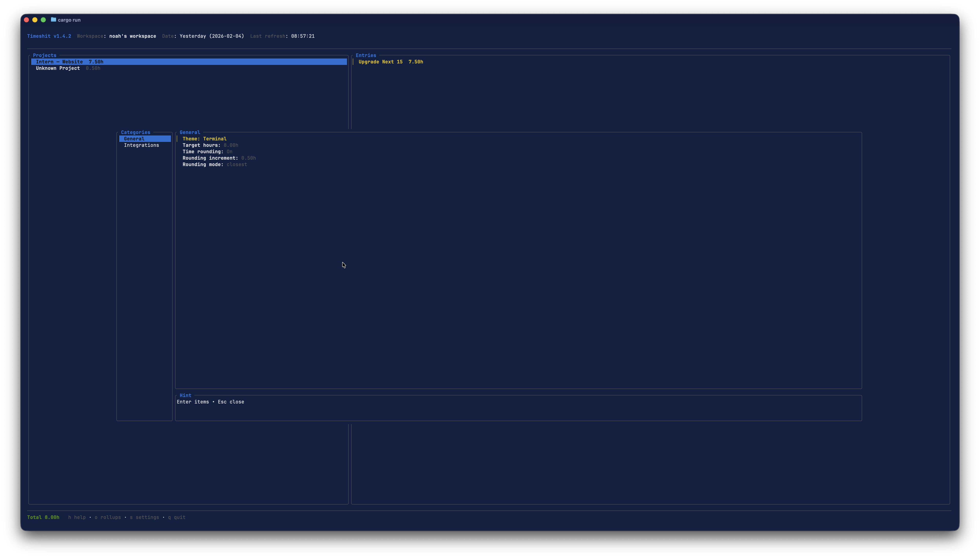
Task: Select the General settings category
Action: pyautogui.click(x=134, y=139)
